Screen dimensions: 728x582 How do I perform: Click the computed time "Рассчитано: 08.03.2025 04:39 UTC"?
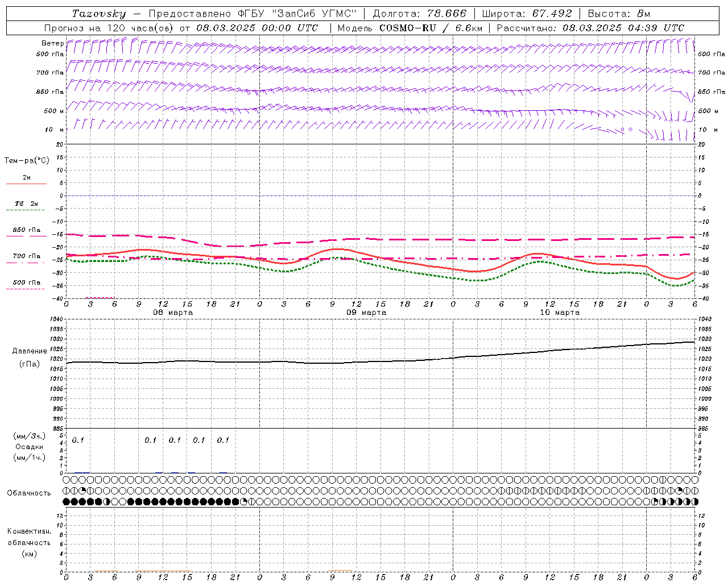(x=590, y=28)
